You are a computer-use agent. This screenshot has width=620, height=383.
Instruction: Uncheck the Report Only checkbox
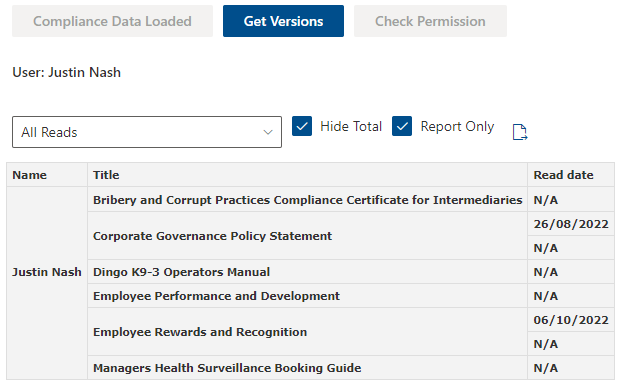coord(402,126)
